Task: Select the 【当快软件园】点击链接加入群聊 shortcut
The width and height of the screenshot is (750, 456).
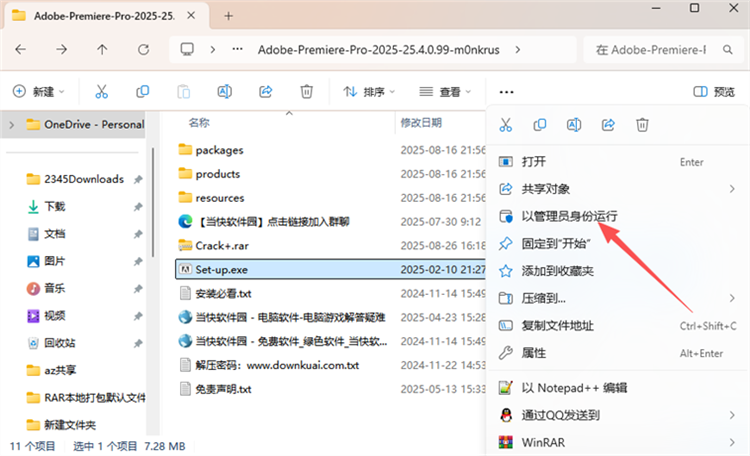Action: pos(330,222)
